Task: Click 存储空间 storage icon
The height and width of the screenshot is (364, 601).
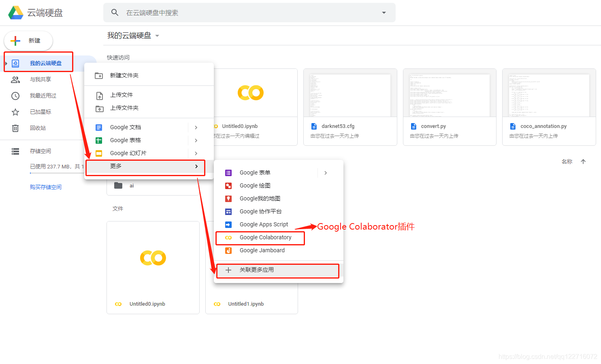Action: [x=15, y=151]
